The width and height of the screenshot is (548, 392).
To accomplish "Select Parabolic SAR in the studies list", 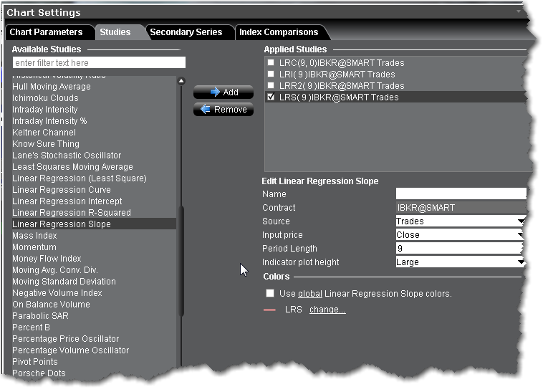I will (x=41, y=316).
